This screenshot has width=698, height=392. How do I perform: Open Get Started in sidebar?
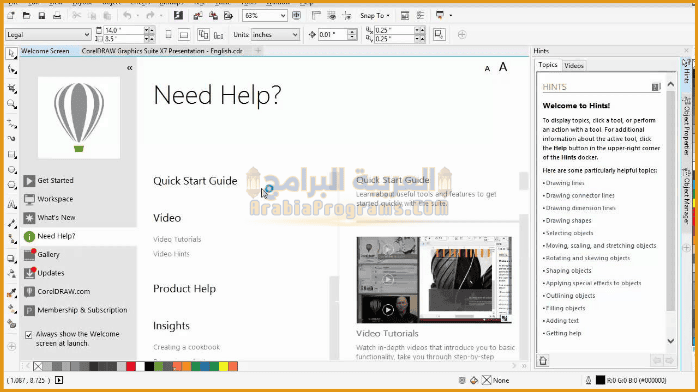(x=55, y=181)
